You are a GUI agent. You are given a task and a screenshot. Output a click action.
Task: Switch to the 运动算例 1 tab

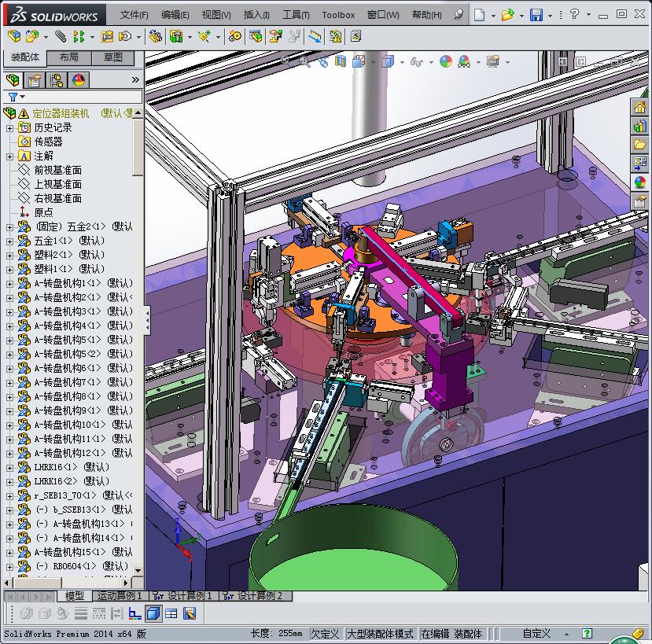pyautogui.click(x=120, y=596)
